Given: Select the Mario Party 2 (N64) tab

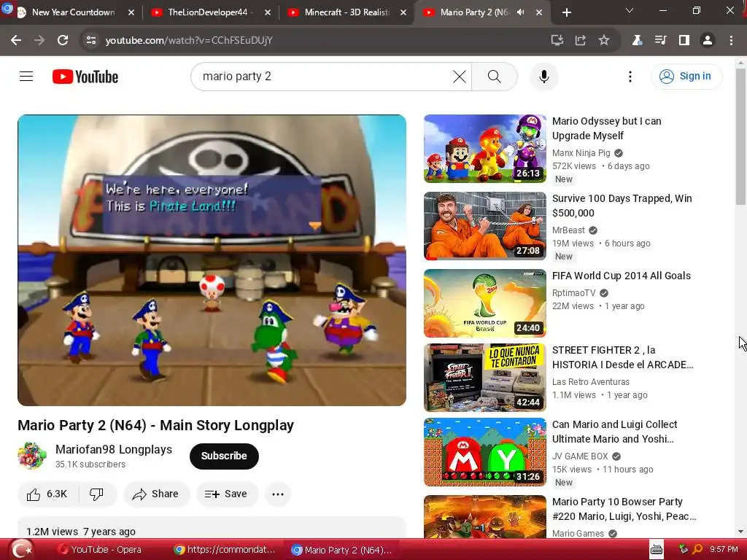Looking at the screenshot, I should (x=473, y=12).
